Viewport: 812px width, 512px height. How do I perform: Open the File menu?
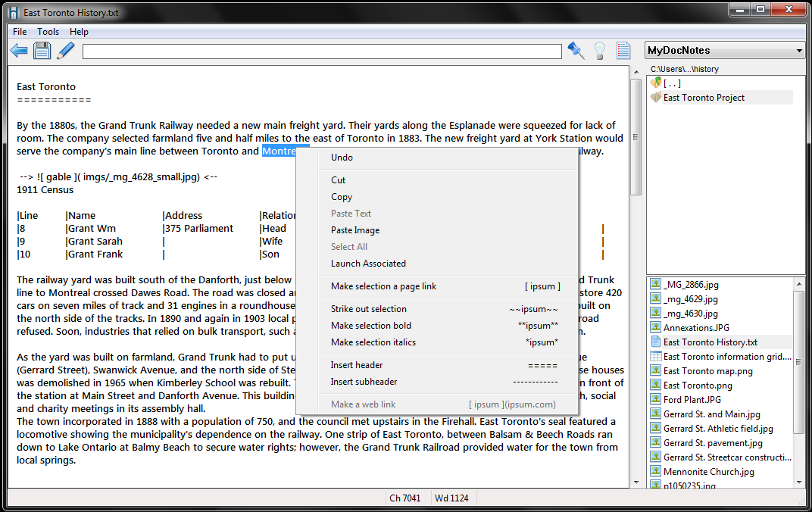pos(20,32)
